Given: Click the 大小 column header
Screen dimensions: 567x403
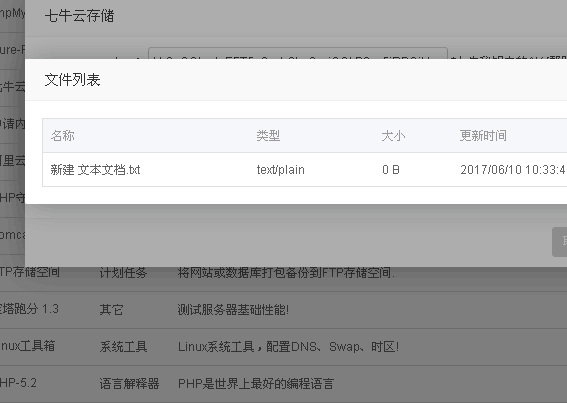Looking at the screenshot, I should click(393, 136).
